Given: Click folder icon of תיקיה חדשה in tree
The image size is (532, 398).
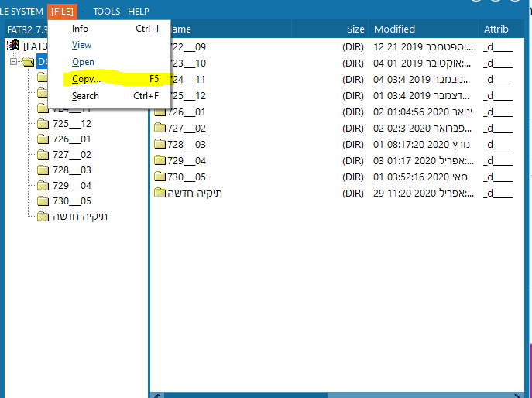Looking at the screenshot, I should (x=43, y=217).
